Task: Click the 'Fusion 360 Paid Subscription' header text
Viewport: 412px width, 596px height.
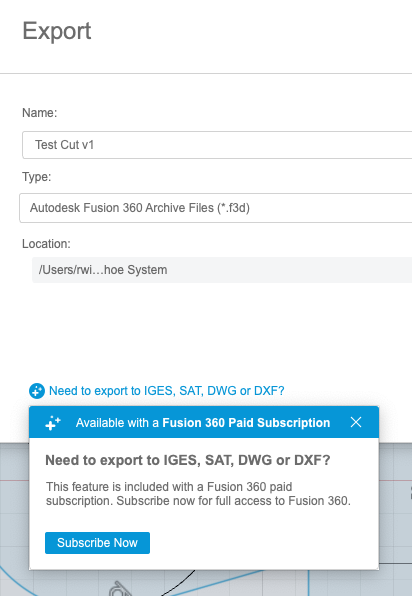Action: coord(246,423)
